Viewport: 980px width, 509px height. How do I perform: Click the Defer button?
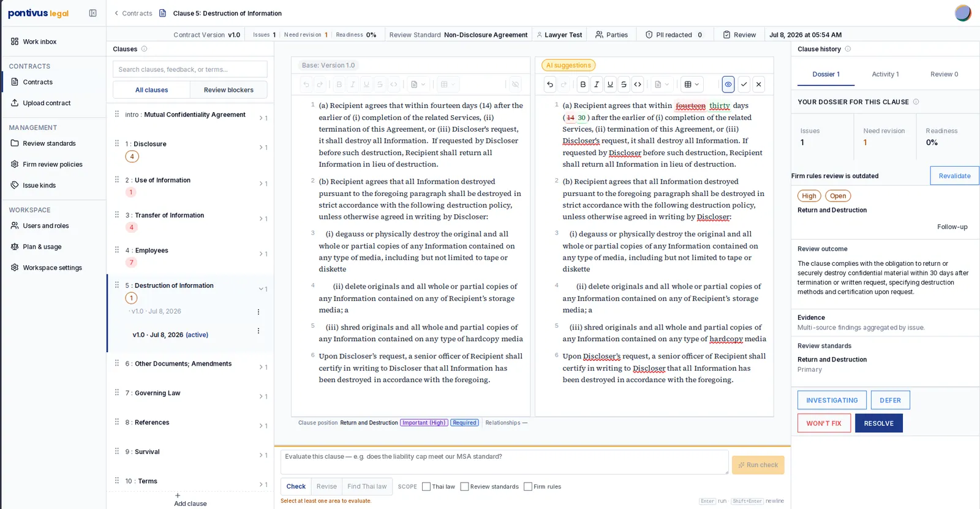890,400
